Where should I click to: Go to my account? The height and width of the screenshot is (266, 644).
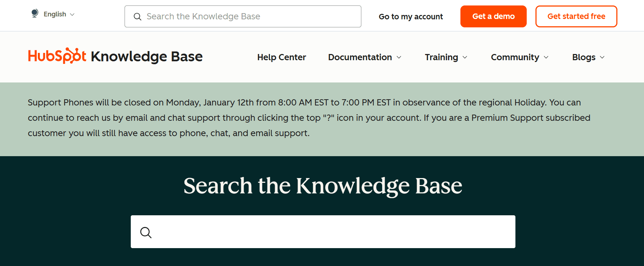411,16
